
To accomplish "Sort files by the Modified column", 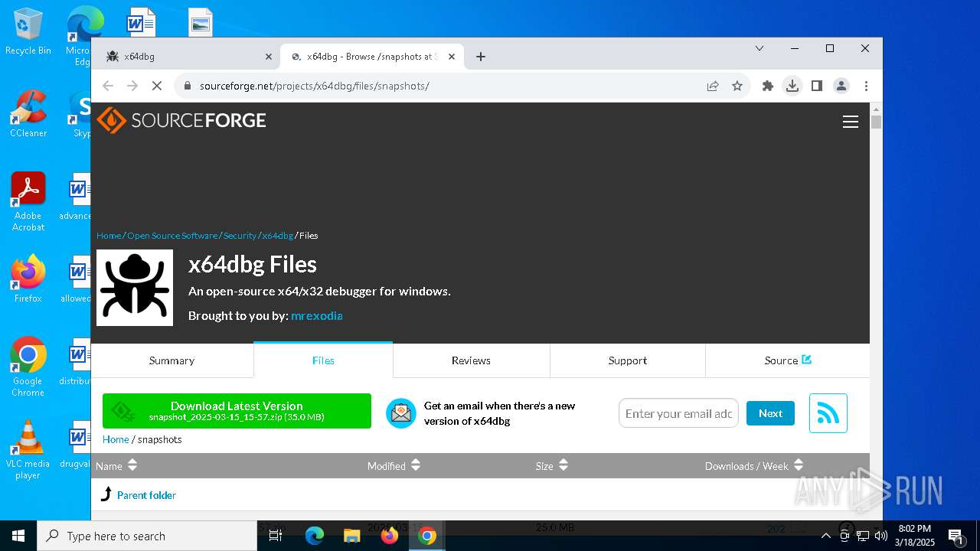I will pyautogui.click(x=394, y=465).
